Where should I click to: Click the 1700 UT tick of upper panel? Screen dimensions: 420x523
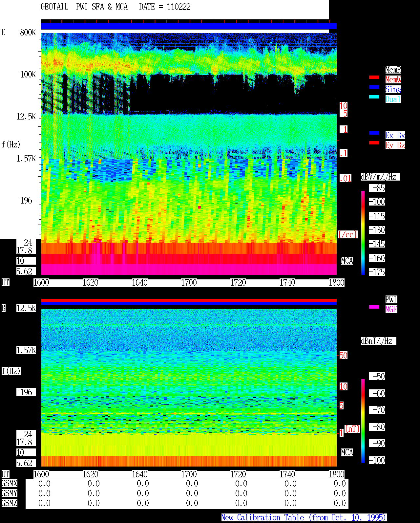click(189, 283)
